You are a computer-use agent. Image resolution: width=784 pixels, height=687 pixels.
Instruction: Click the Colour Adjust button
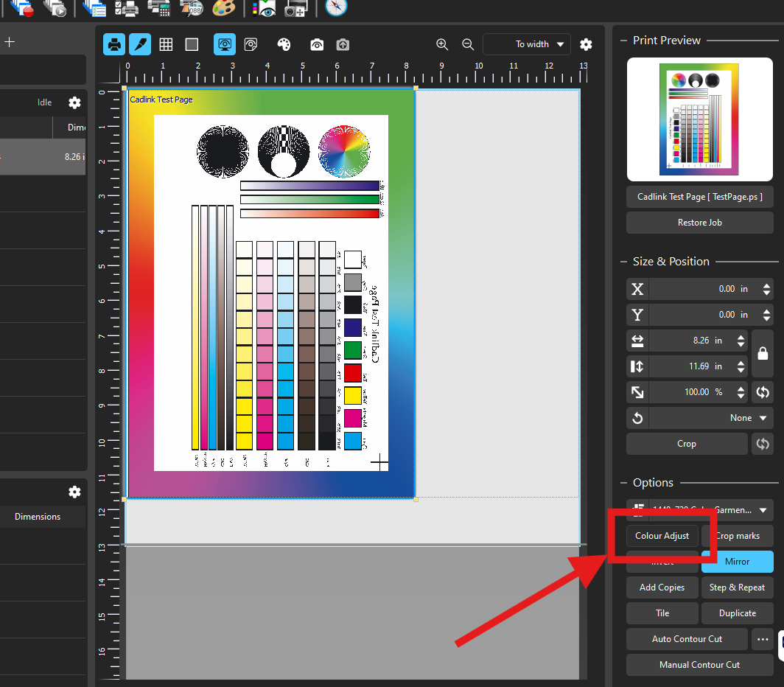point(662,536)
